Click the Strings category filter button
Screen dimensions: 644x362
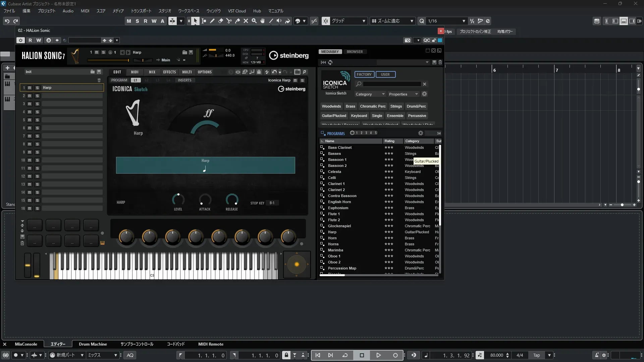(x=396, y=106)
